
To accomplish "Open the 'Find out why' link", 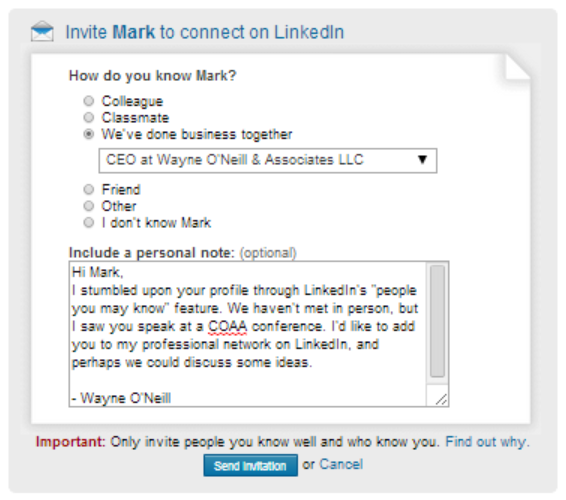I will (488, 442).
